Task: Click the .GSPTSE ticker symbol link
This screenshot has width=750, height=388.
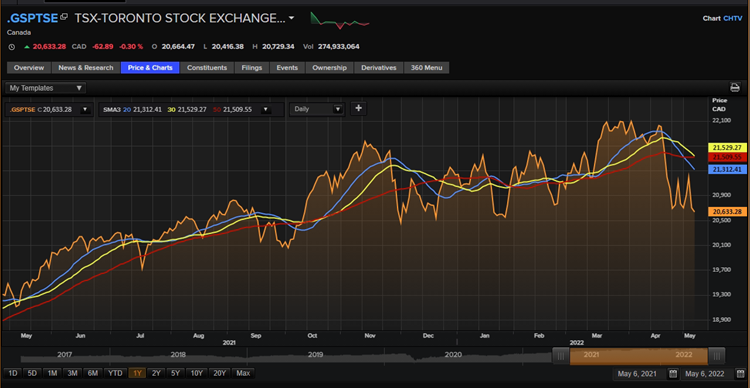Action: coord(33,18)
